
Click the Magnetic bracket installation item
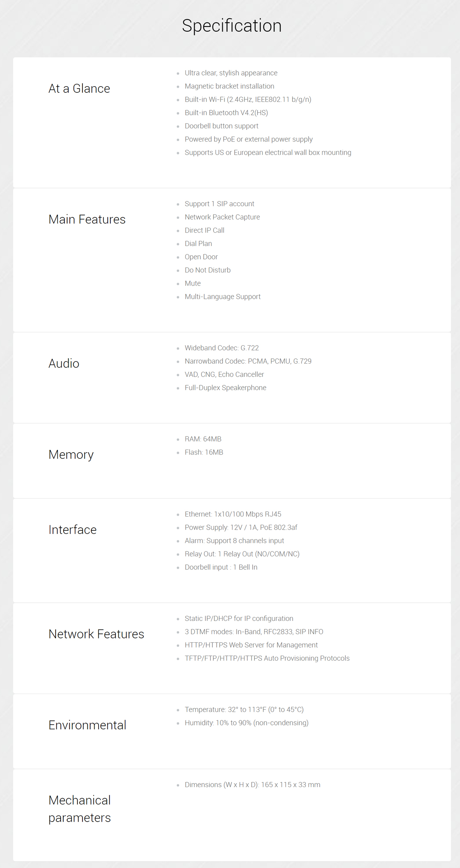coord(229,86)
